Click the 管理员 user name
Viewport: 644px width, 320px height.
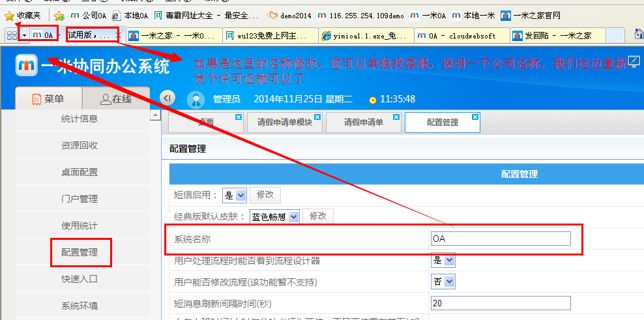tap(227, 99)
